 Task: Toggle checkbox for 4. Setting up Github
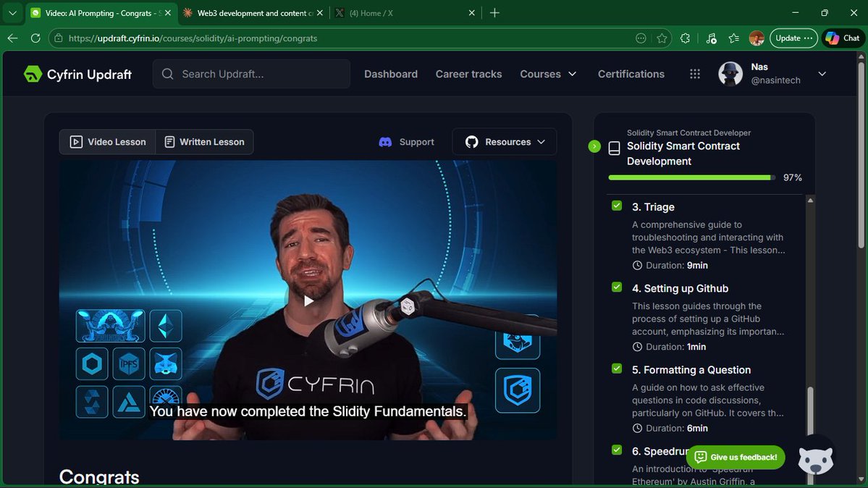click(x=617, y=287)
